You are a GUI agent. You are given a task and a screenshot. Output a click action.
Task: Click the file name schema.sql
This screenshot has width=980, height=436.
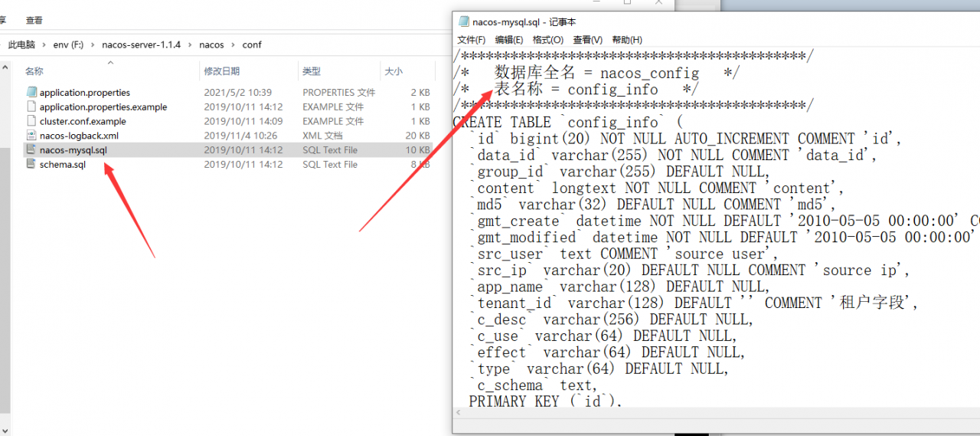[63, 165]
